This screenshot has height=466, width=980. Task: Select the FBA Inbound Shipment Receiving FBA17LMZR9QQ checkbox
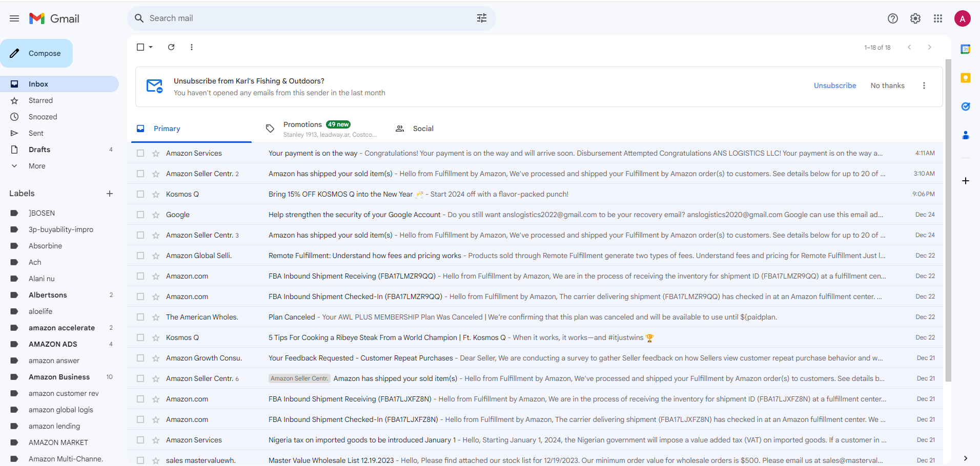[x=140, y=276]
